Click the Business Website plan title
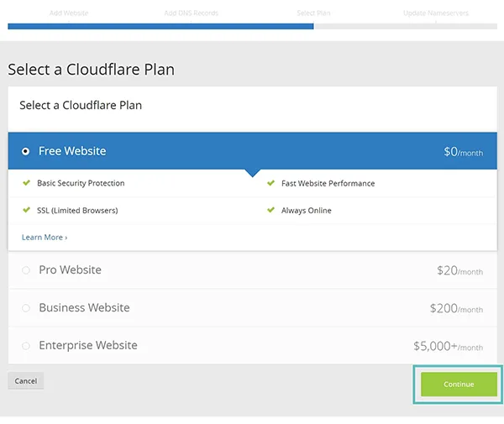This screenshot has width=504, height=424. 84,308
